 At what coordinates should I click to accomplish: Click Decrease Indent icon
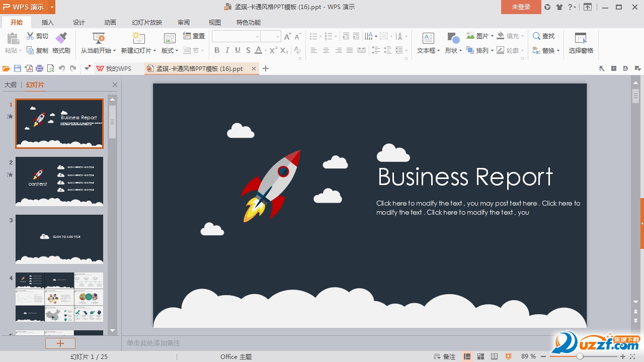(346, 36)
